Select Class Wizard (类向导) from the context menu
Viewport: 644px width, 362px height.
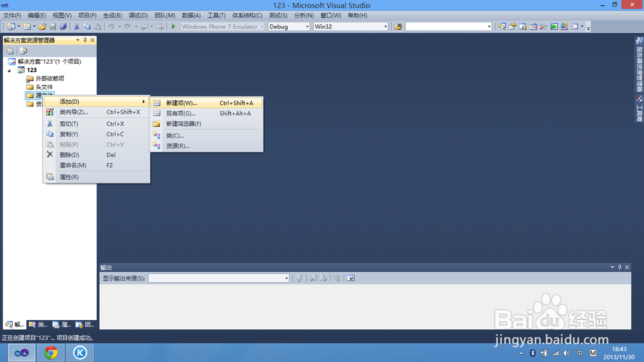coord(97,112)
